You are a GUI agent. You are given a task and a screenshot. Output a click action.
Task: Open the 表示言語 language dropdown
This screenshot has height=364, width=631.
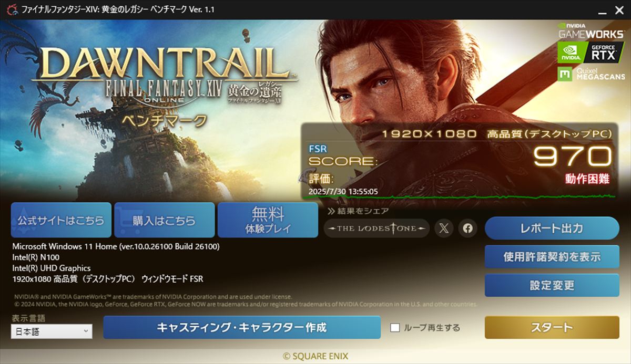click(52, 331)
